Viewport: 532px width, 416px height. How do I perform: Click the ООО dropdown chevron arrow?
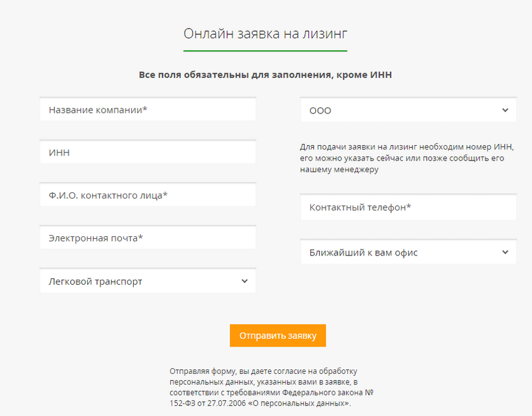click(505, 110)
